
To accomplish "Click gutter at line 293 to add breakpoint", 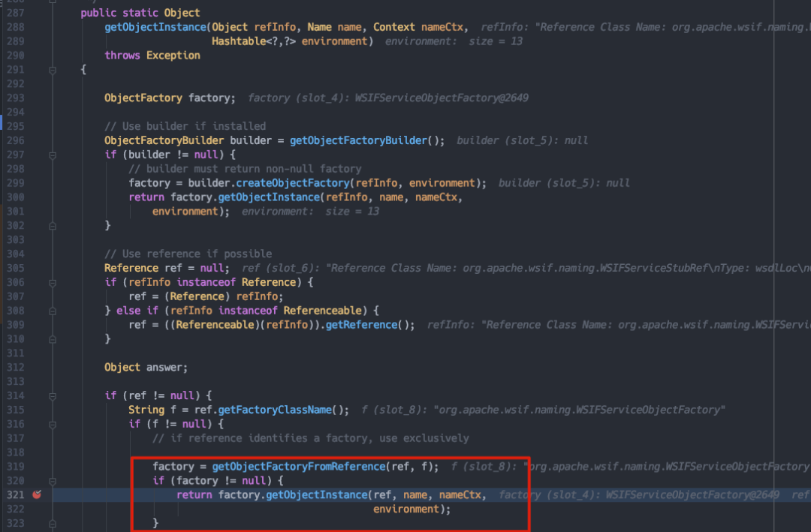I will (x=36, y=97).
